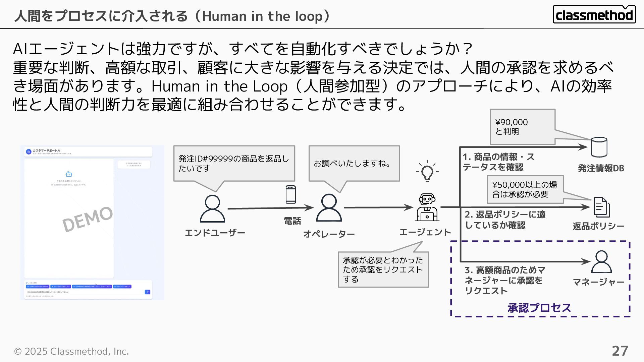Click the first quick-question chip in demo
This screenshot has width=644, height=362.
[x=38, y=287]
